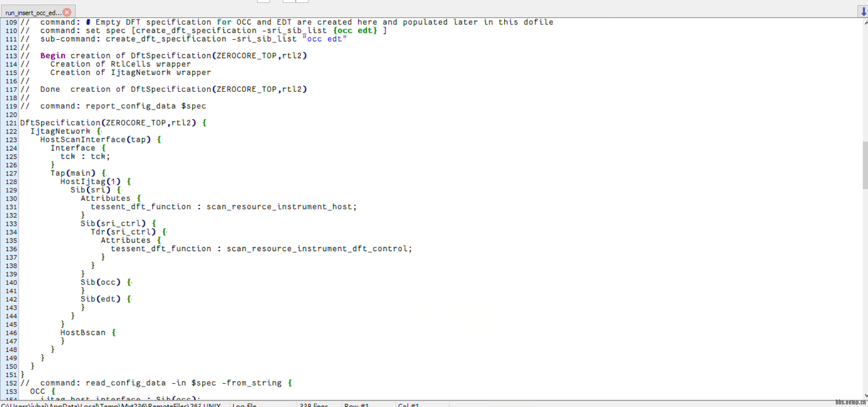868x407 pixels.
Task: Click the 'UNIX' line-ending status indicator
Action: pyautogui.click(x=212, y=405)
